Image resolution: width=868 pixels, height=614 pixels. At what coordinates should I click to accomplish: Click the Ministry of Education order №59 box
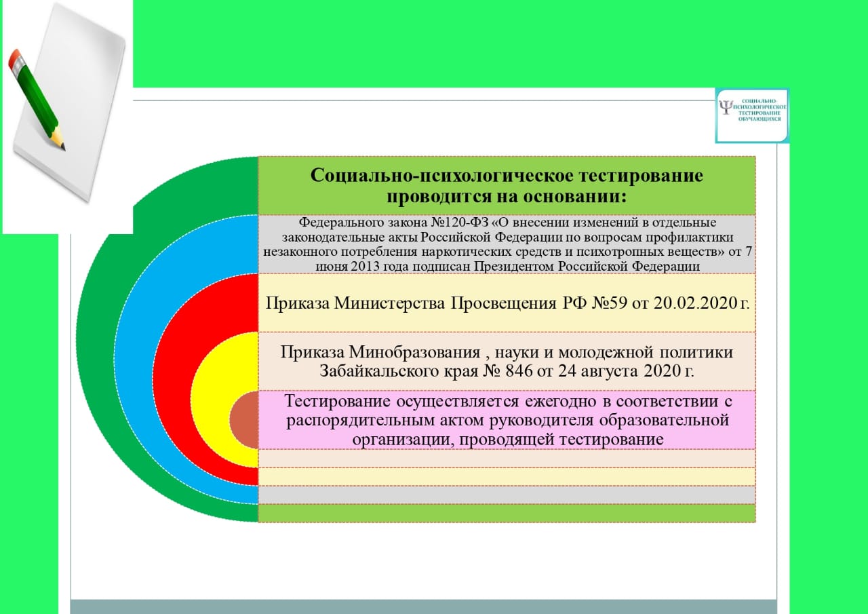507,303
